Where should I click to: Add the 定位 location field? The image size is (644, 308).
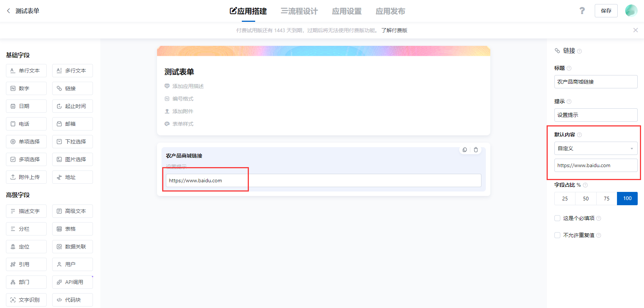(x=26, y=247)
